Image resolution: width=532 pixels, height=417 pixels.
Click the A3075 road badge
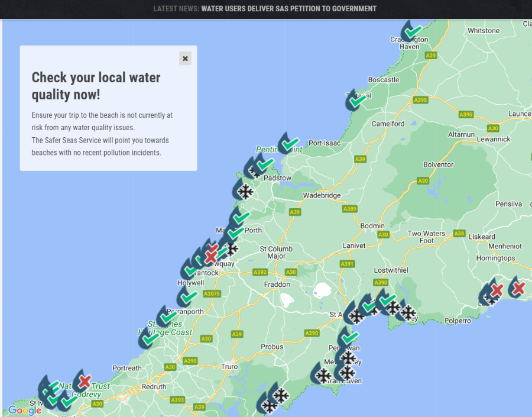pos(212,294)
